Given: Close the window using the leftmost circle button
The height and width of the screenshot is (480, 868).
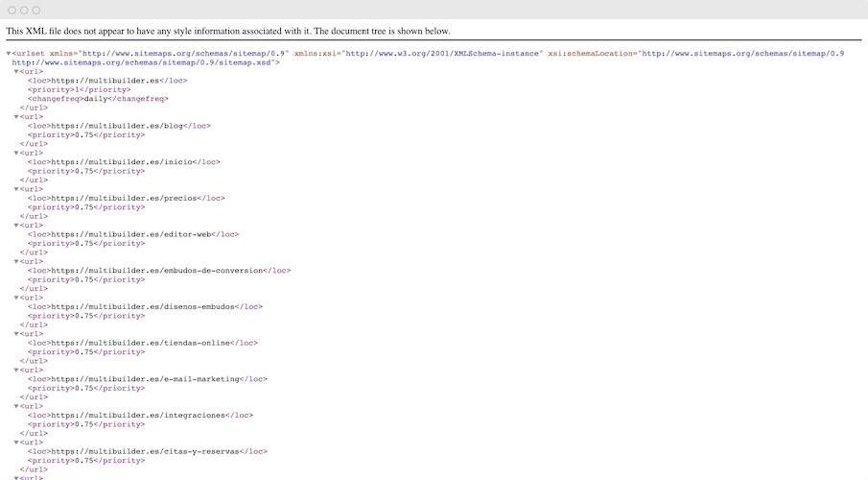Looking at the screenshot, I should [12, 10].
